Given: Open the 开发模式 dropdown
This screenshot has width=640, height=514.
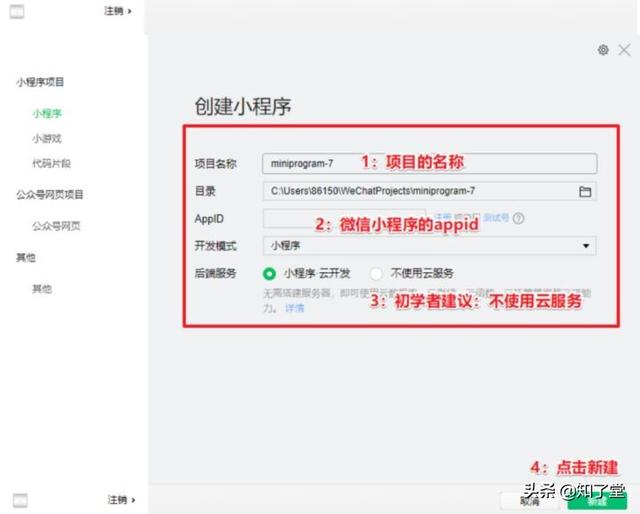Looking at the screenshot, I should click(x=429, y=246).
